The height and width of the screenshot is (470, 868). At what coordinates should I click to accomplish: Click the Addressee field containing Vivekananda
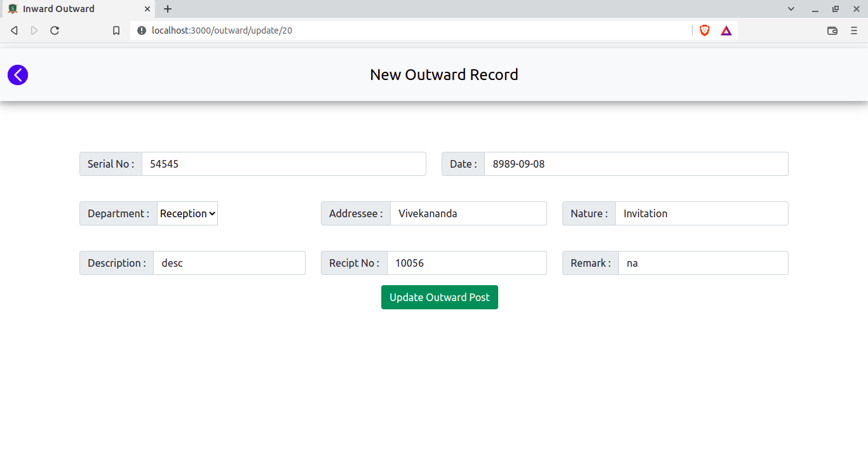tap(468, 213)
